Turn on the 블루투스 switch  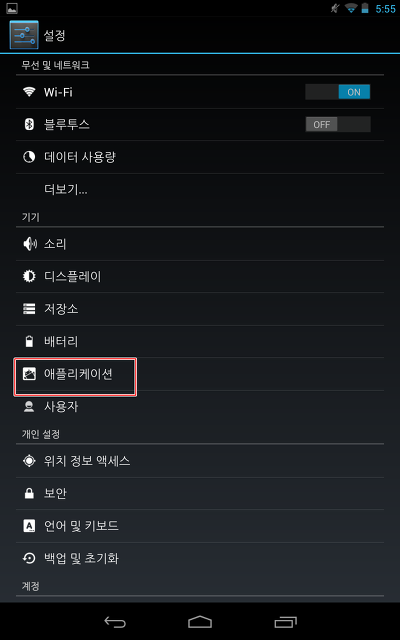pos(338,124)
